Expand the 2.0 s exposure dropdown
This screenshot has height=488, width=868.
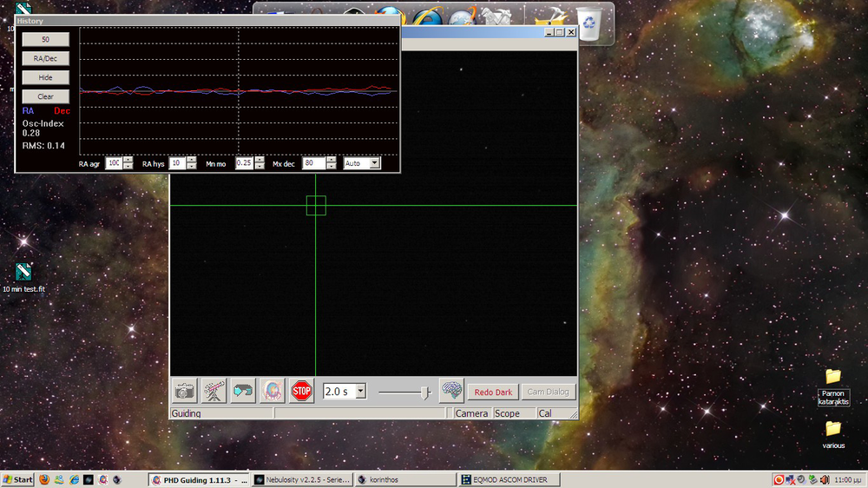360,392
